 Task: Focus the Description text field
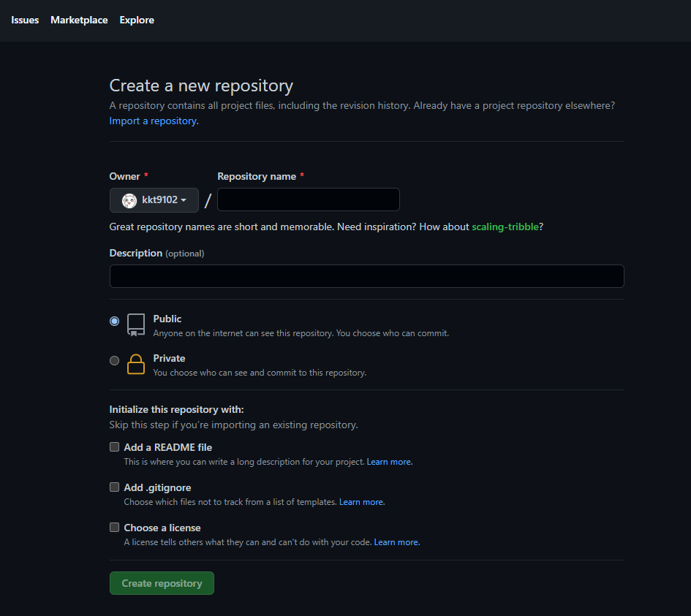pos(366,276)
